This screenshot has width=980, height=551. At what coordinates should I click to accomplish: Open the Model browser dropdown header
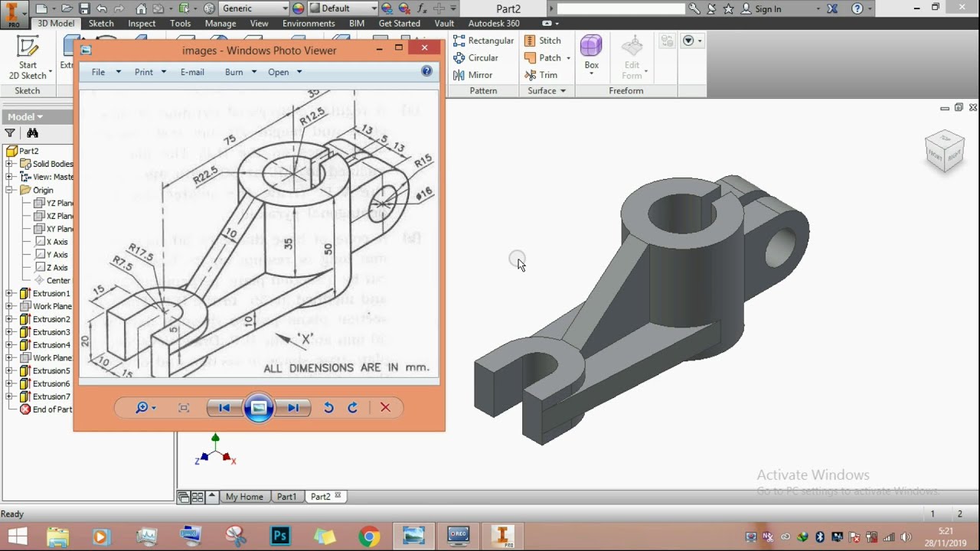25,116
